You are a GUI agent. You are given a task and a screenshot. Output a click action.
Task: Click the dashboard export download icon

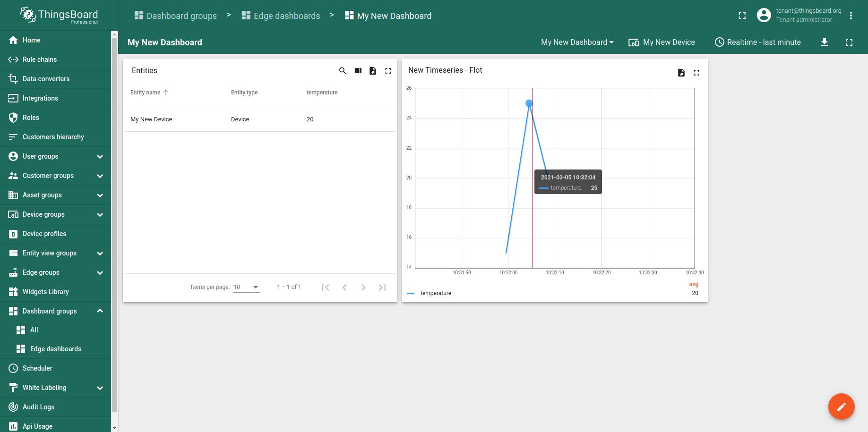click(825, 42)
